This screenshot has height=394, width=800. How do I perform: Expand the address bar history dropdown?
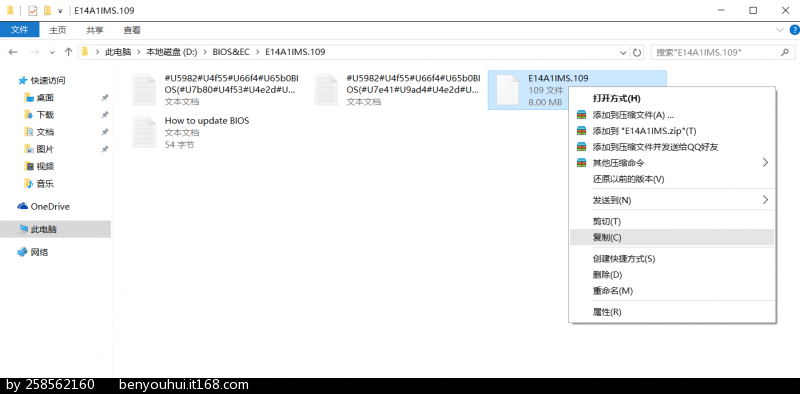coord(623,52)
